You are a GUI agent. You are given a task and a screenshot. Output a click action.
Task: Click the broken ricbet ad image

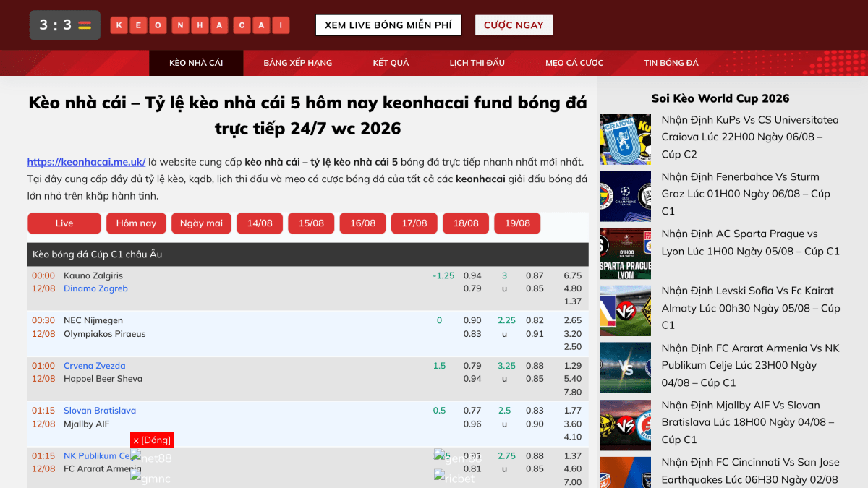click(x=454, y=478)
